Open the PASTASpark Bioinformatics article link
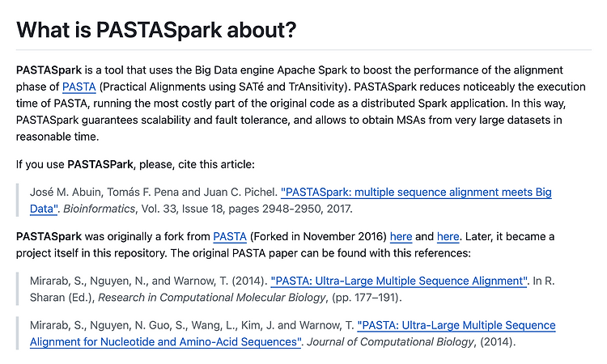 tap(416, 193)
